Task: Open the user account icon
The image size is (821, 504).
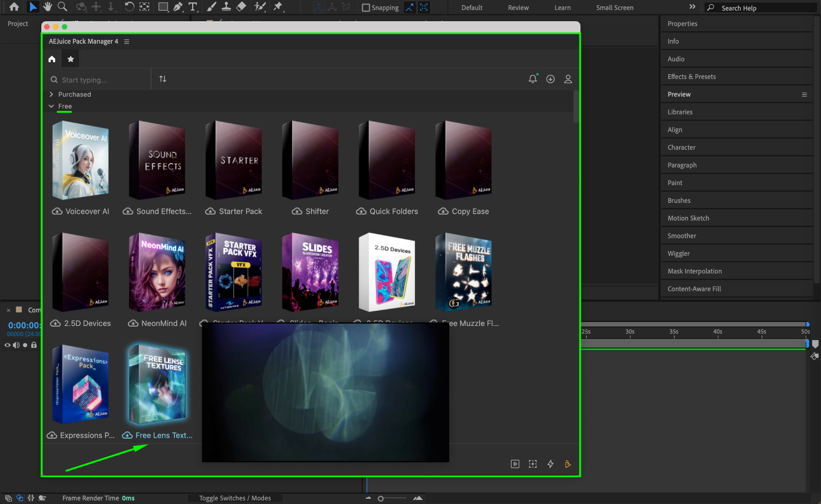Action: [x=568, y=79]
